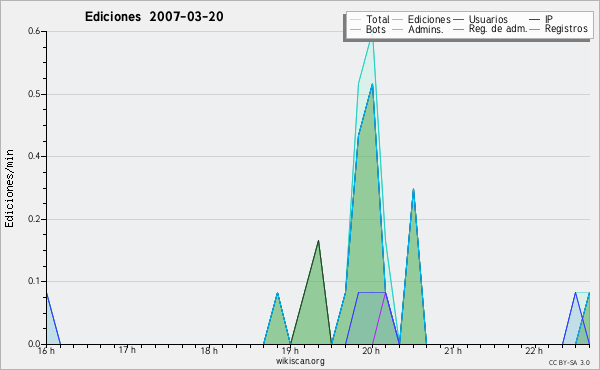Click the 20 h tick label
Image resolution: width=600 pixels, height=370 pixels.
(x=371, y=351)
